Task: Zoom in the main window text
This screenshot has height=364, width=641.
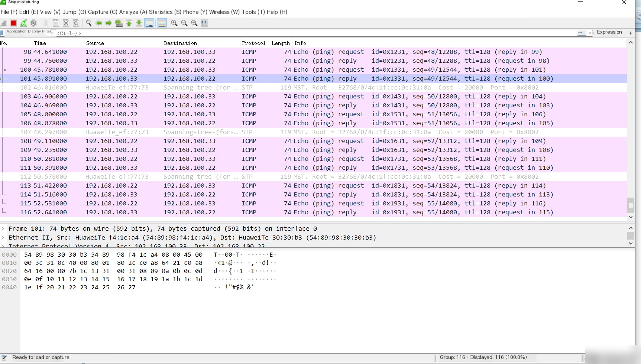Action: 174,23
